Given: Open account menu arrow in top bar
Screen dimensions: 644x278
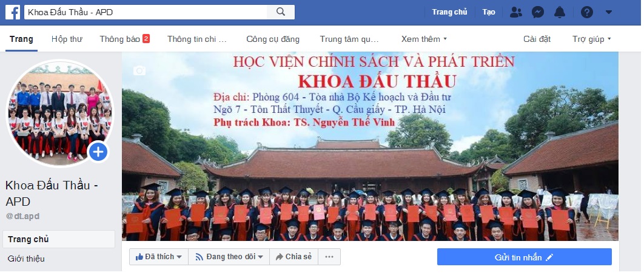Looking at the screenshot, I should coord(609,12).
